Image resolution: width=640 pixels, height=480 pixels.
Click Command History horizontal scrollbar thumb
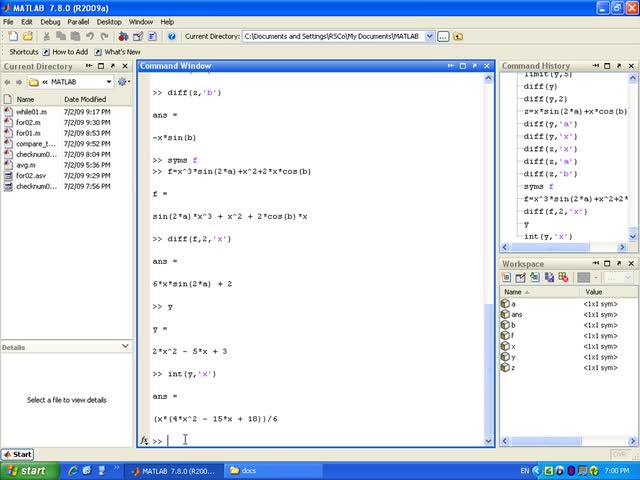point(551,247)
